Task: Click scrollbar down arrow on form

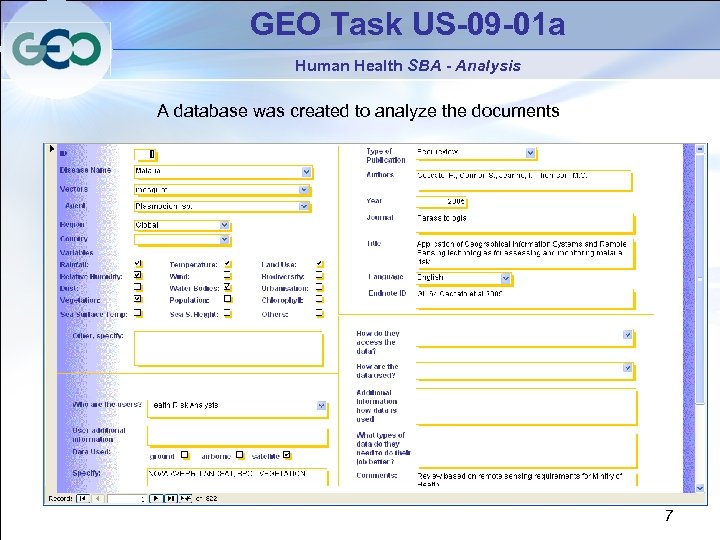Action: pos(700,488)
